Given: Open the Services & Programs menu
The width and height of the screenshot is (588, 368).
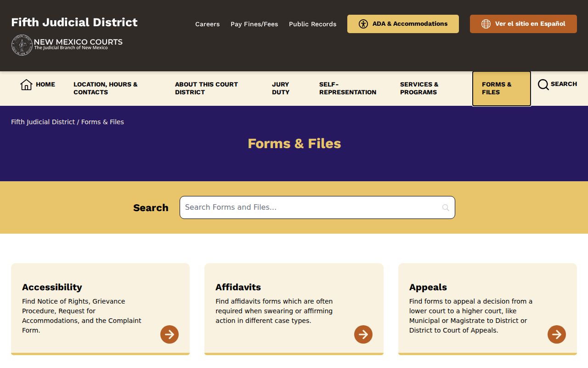Looking at the screenshot, I should coord(419,88).
